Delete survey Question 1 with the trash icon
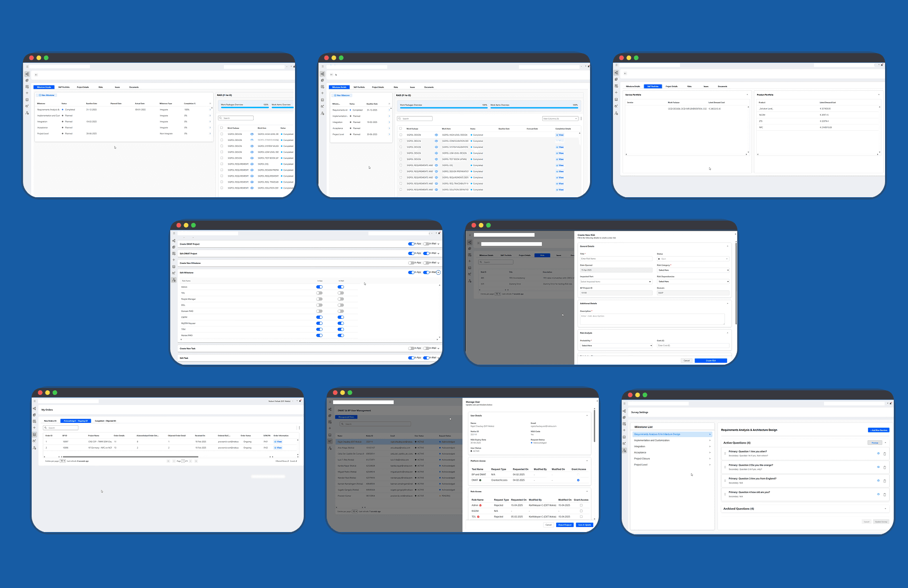908x588 pixels. click(885, 454)
